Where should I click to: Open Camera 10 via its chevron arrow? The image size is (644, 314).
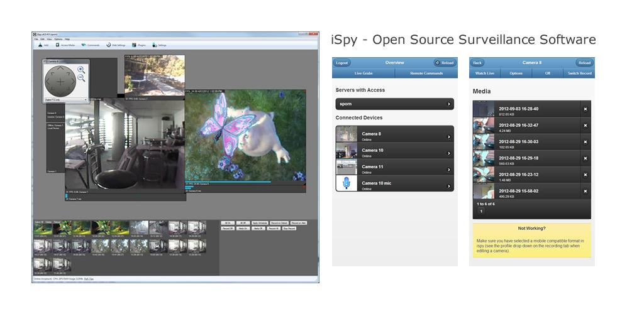[448, 153]
